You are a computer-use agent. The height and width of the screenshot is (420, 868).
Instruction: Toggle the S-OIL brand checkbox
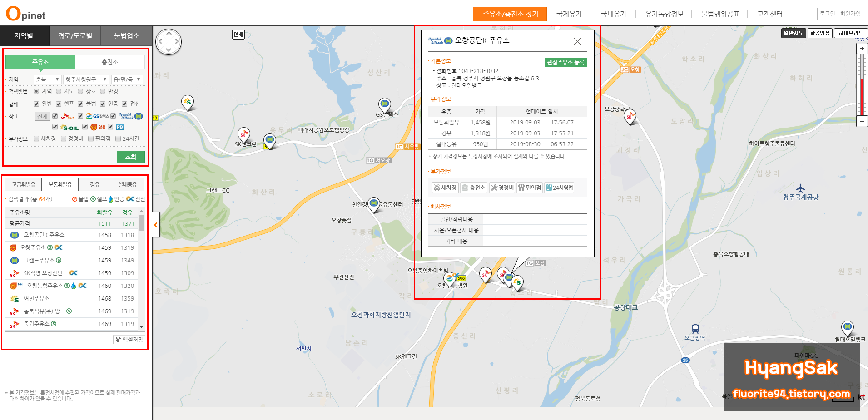point(55,127)
